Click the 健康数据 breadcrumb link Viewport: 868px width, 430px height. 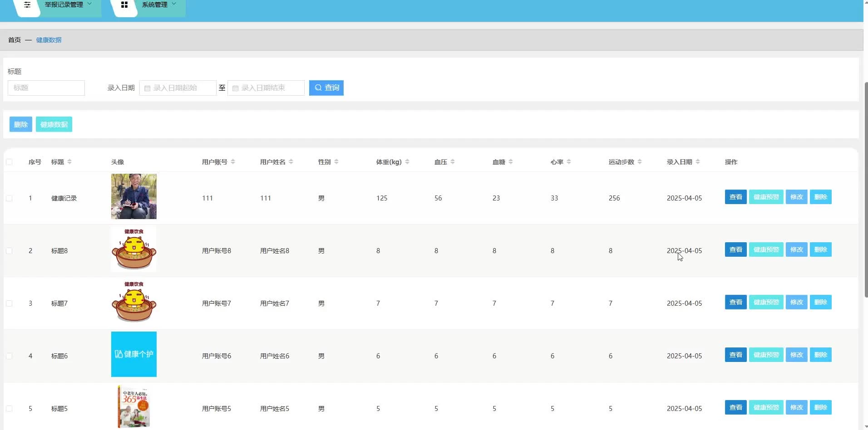tap(49, 40)
